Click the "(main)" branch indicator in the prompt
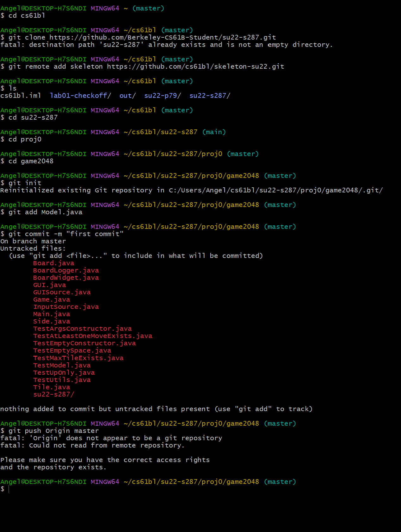Image resolution: width=401 pixels, height=532 pixels. 214,132
